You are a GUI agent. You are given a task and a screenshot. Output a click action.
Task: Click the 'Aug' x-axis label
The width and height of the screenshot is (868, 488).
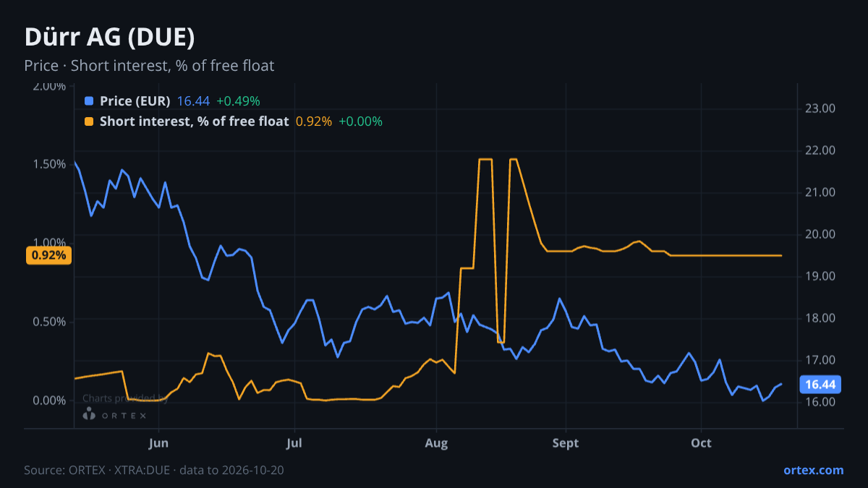pos(435,443)
